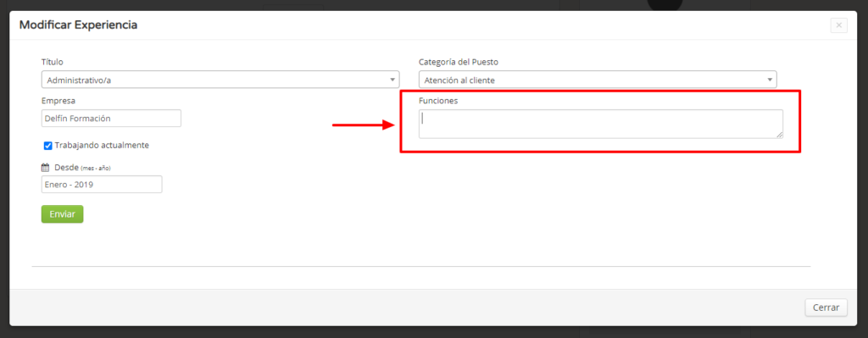Close the dialog with the X icon

point(838,25)
